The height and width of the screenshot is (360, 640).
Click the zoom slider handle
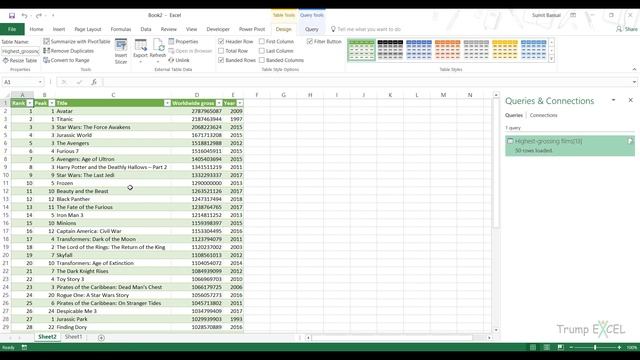(x=595, y=347)
